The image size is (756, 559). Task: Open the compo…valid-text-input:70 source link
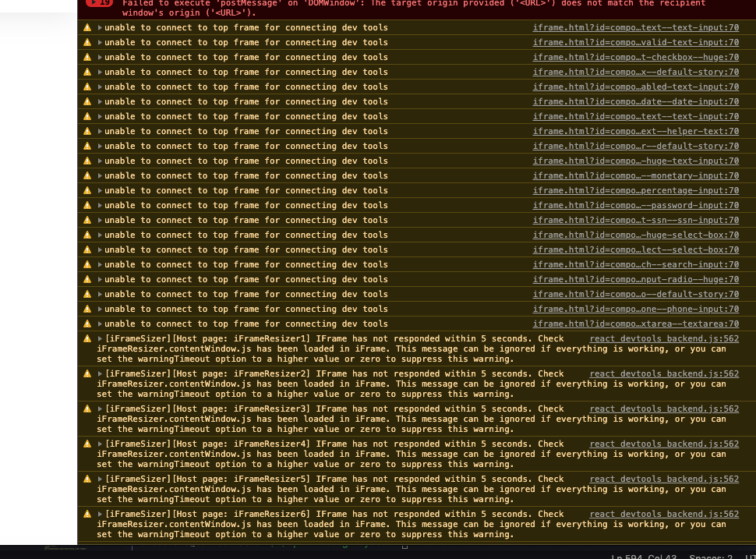[635, 42]
